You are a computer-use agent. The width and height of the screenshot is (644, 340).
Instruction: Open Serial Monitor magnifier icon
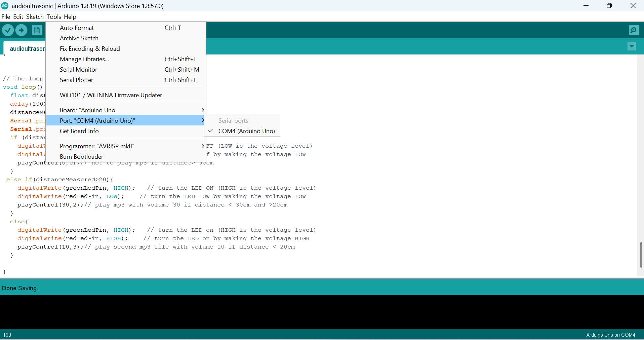(634, 30)
